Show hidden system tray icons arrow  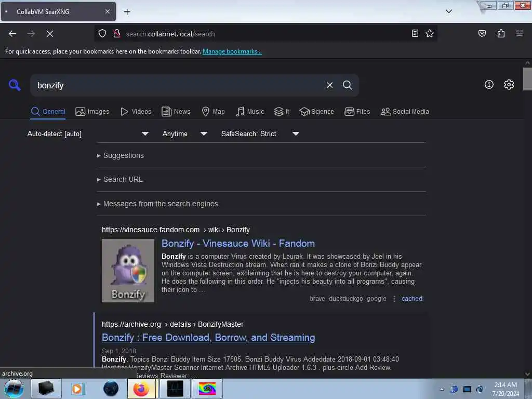coord(442,389)
